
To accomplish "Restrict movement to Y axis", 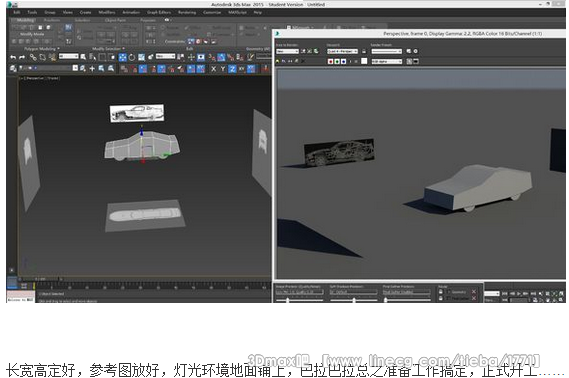I will click(x=223, y=69).
